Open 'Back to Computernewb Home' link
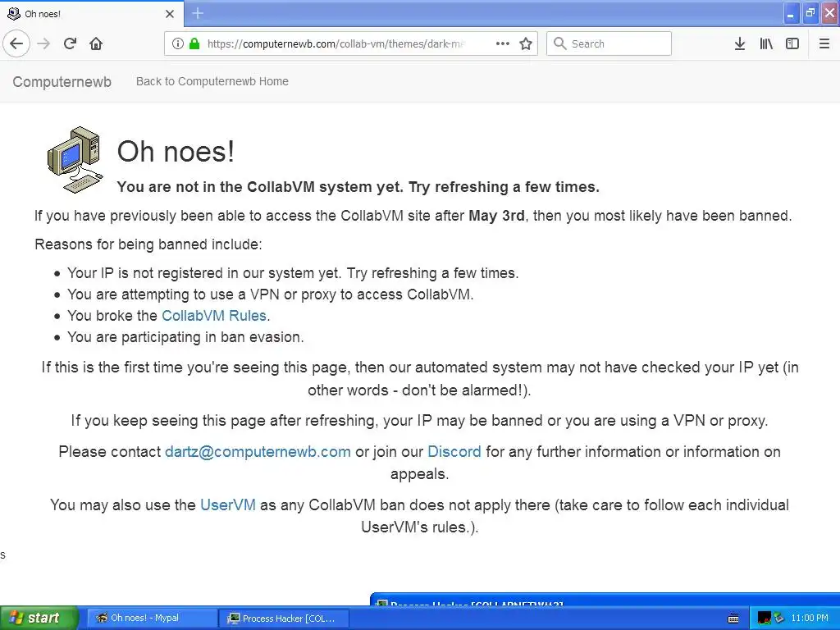The image size is (840, 630). tap(212, 81)
